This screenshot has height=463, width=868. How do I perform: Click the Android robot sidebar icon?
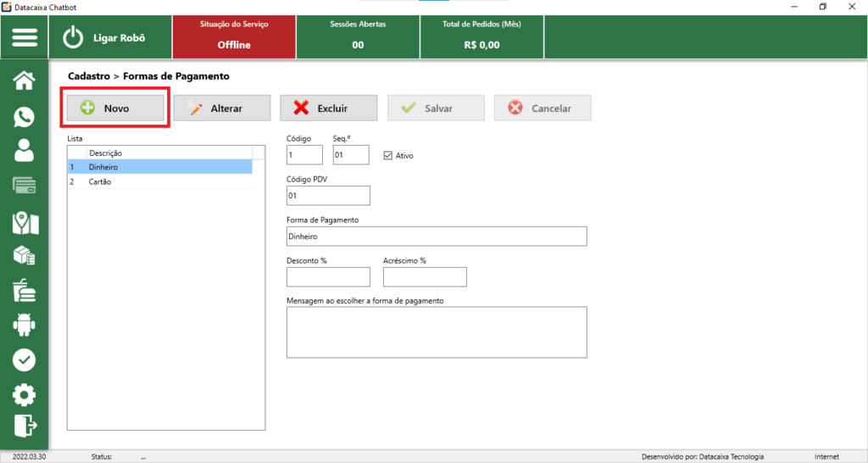[x=25, y=325]
